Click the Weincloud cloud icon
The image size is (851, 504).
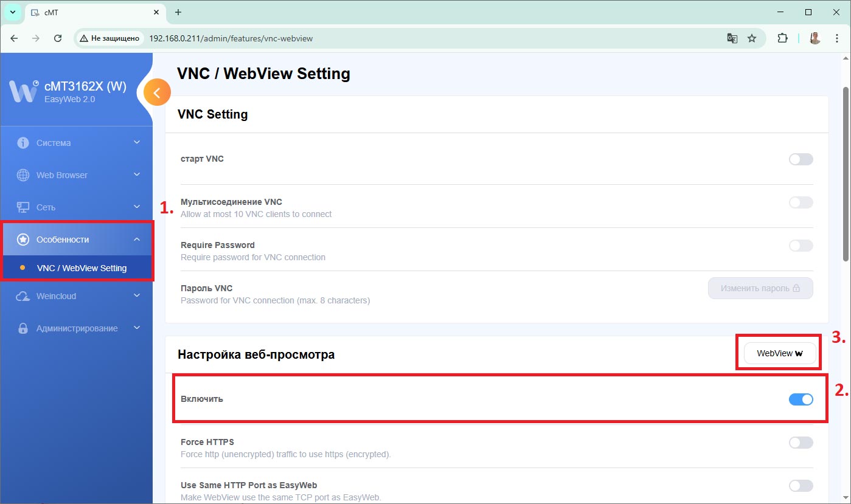[x=23, y=296]
